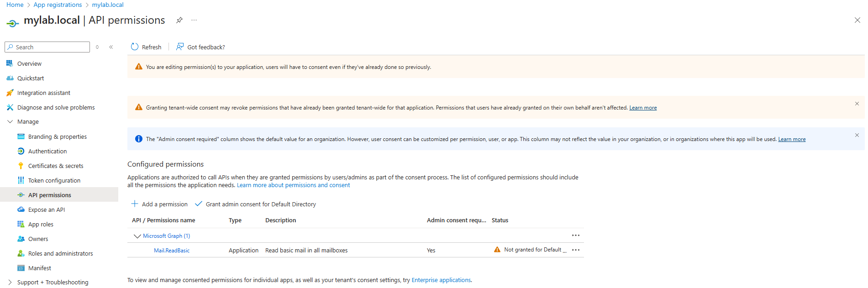
Task: Select Roles and administrators
Action: pyautogui.click(x=60, y=253)
